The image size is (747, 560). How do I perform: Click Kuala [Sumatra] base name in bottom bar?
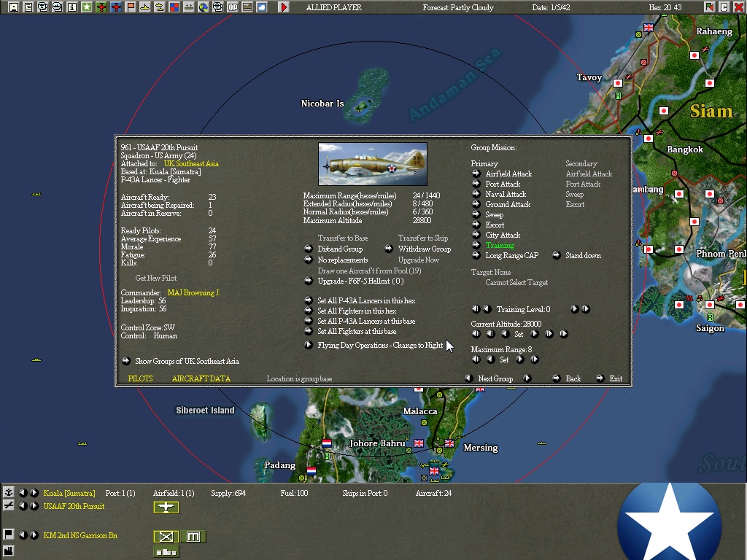pos(69,493)
